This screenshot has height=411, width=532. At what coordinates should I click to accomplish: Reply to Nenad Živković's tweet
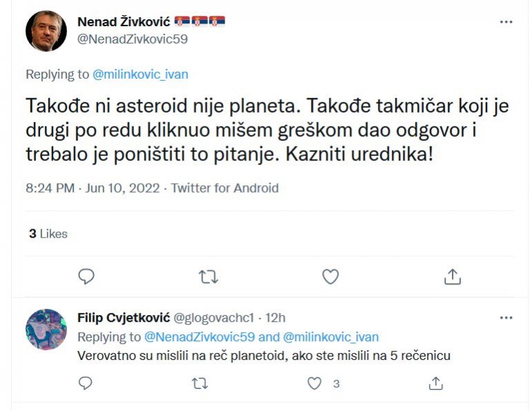point(86,277)
